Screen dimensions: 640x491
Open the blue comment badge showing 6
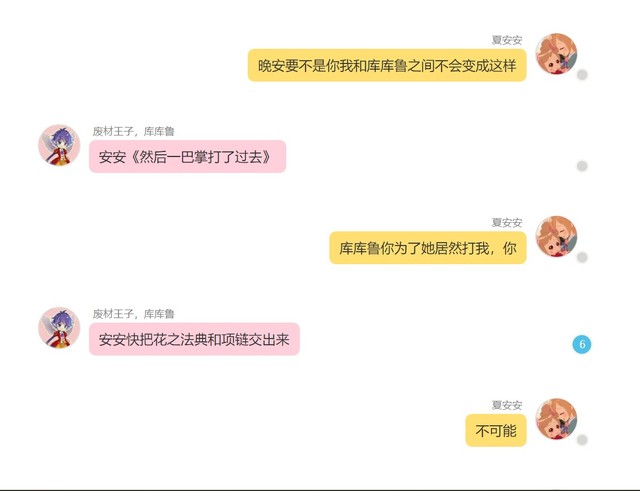(582, 344)
